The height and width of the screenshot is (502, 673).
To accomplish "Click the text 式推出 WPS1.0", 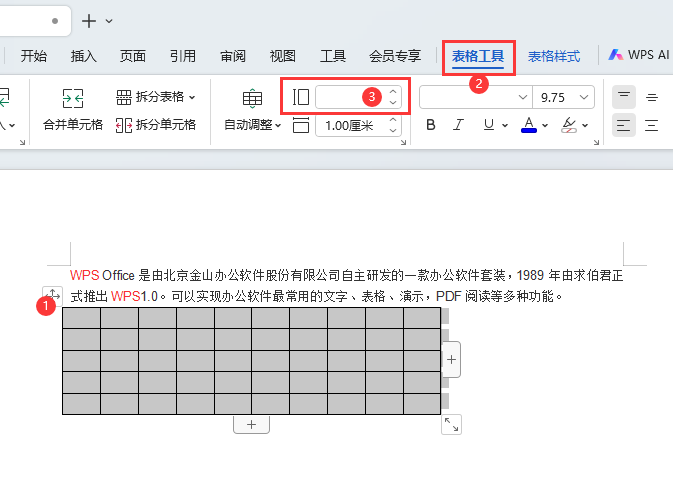I will (x=114, y=296).
